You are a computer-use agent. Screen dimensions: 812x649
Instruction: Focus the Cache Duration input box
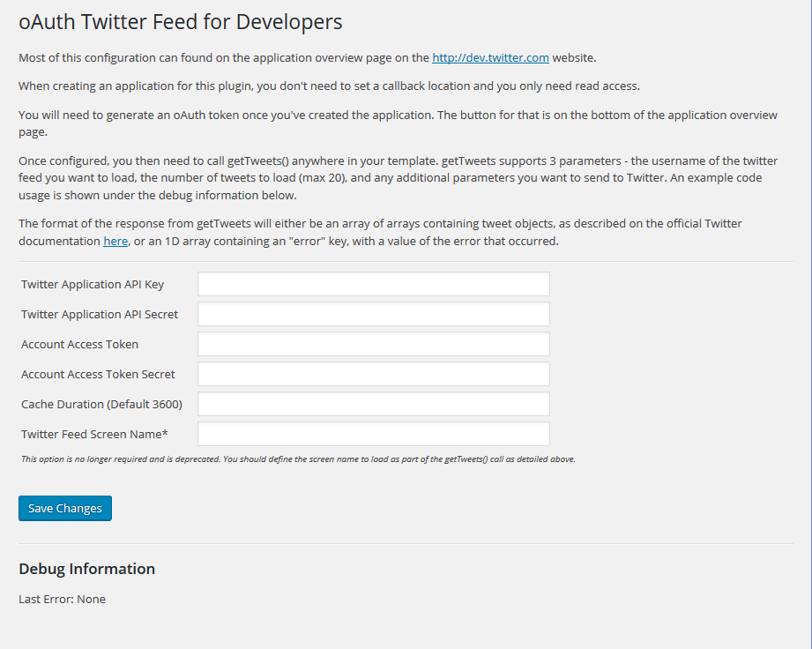point(373,405)
